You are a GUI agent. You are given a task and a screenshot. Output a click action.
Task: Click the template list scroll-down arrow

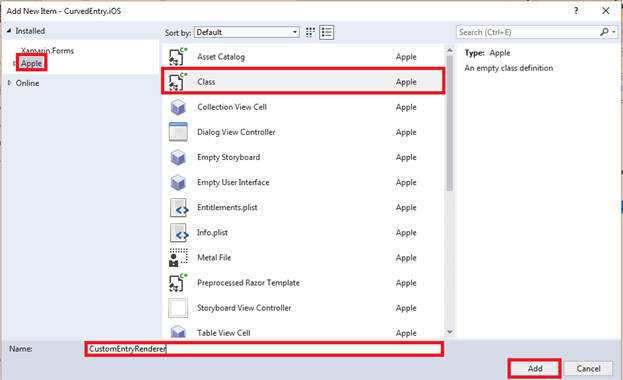450,332
